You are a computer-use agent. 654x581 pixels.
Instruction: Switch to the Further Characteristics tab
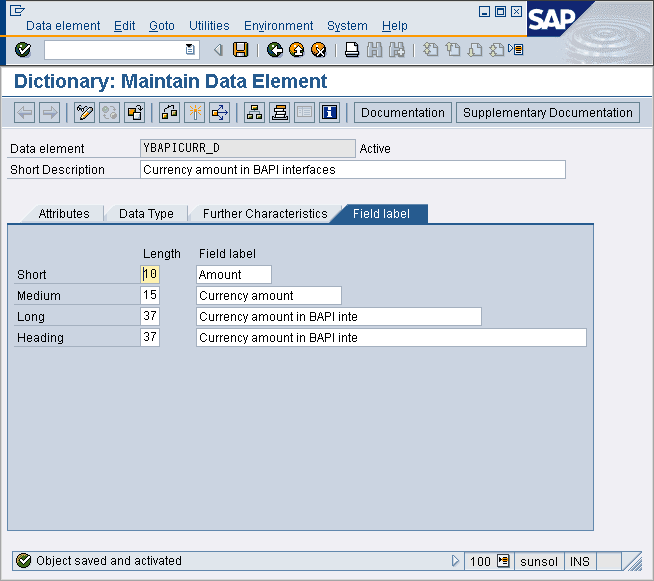pos(265,214)
